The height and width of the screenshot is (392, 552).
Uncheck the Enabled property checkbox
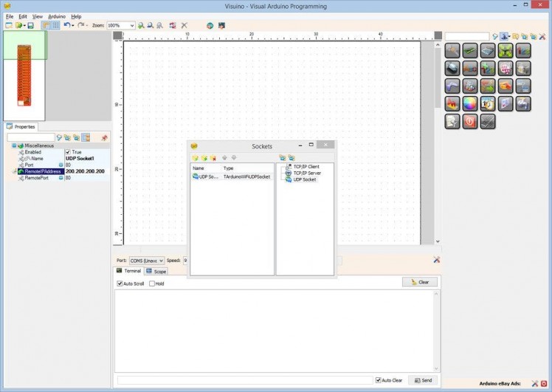[x=68, y=152]
